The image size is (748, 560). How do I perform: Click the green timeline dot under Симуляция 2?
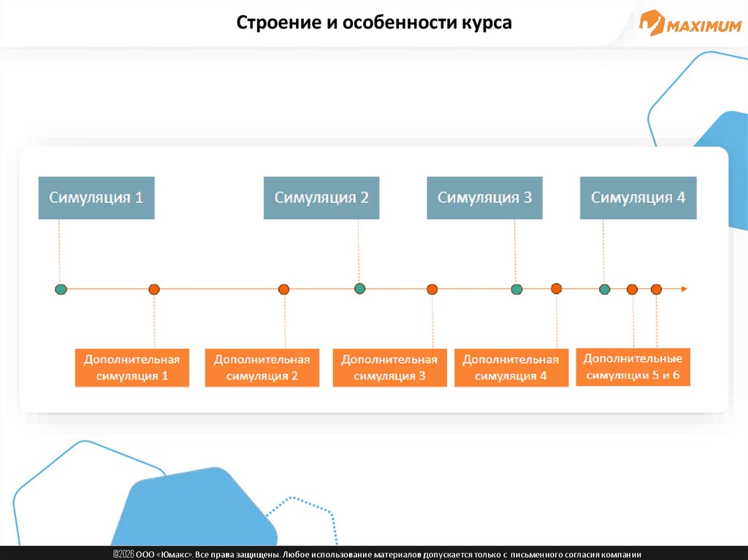(360, 288)
